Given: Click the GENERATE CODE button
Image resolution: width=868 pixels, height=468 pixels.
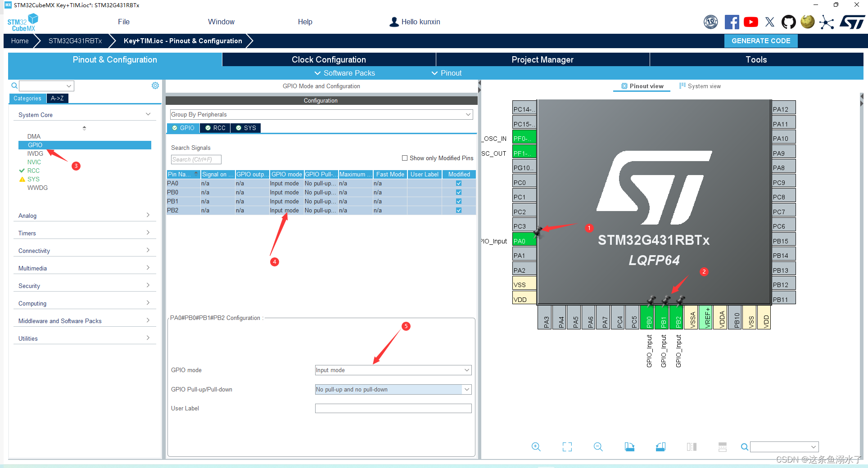Looking at the screenshot, I should click(x=761, y=40).
